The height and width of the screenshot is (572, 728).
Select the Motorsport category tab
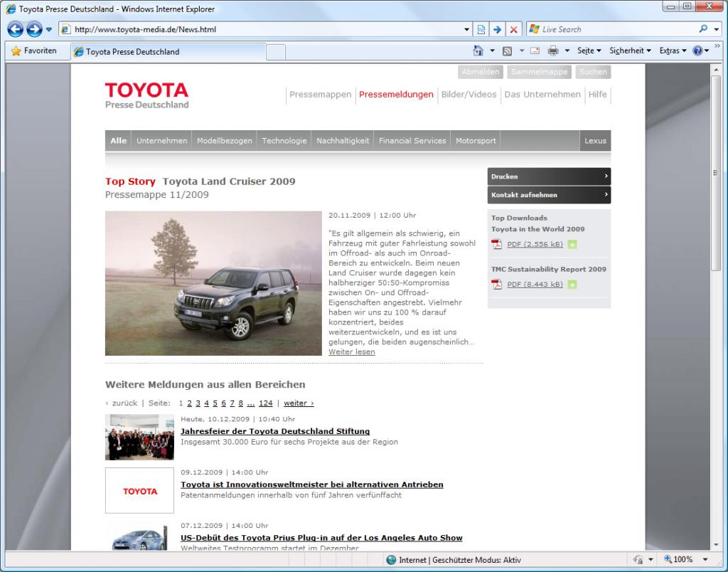pos(476,141)
